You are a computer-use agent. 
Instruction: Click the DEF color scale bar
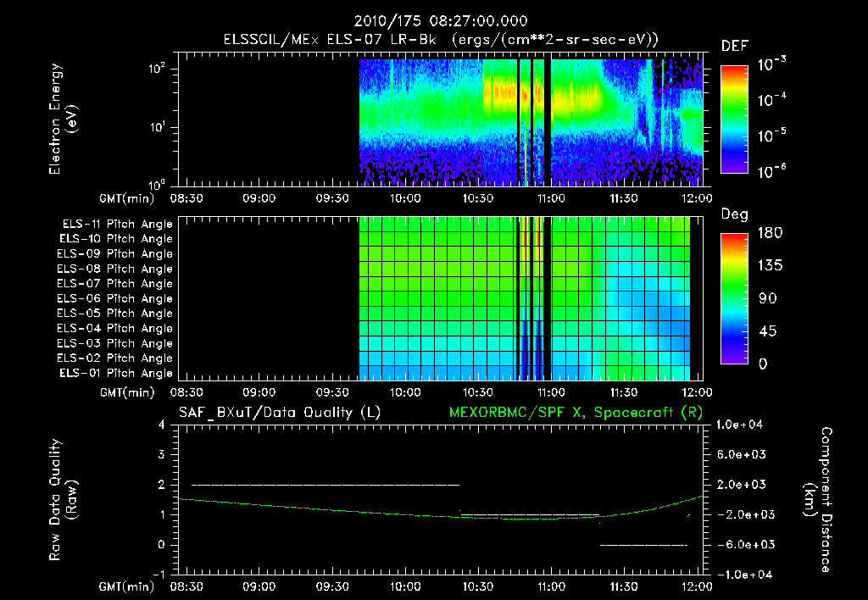[x=735, y=119]
